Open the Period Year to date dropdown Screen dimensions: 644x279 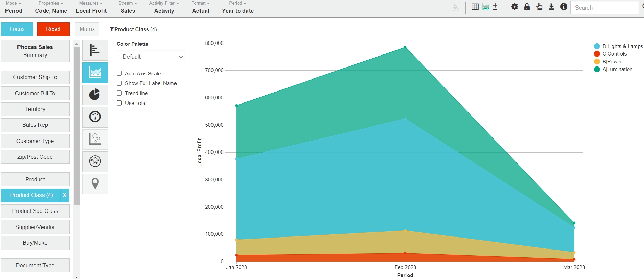click(x=238, y=7)
